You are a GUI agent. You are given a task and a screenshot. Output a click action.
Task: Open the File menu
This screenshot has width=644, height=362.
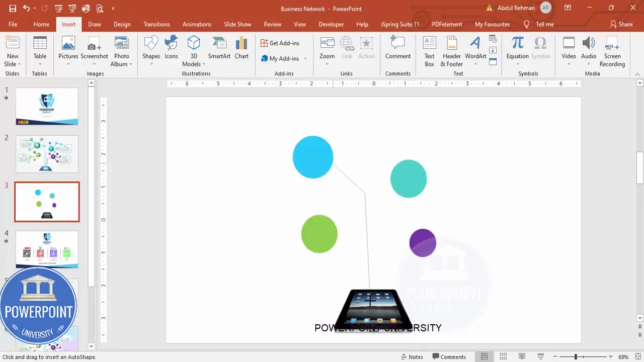(13, 24)
